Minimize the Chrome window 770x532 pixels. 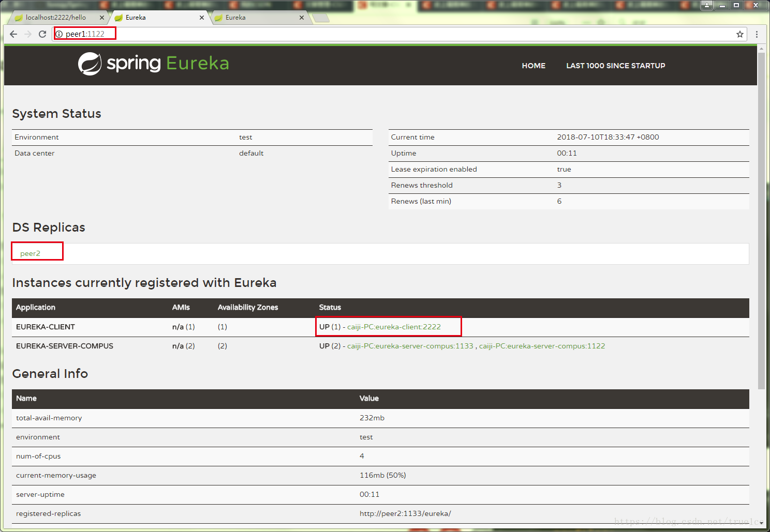coord(722,5)
